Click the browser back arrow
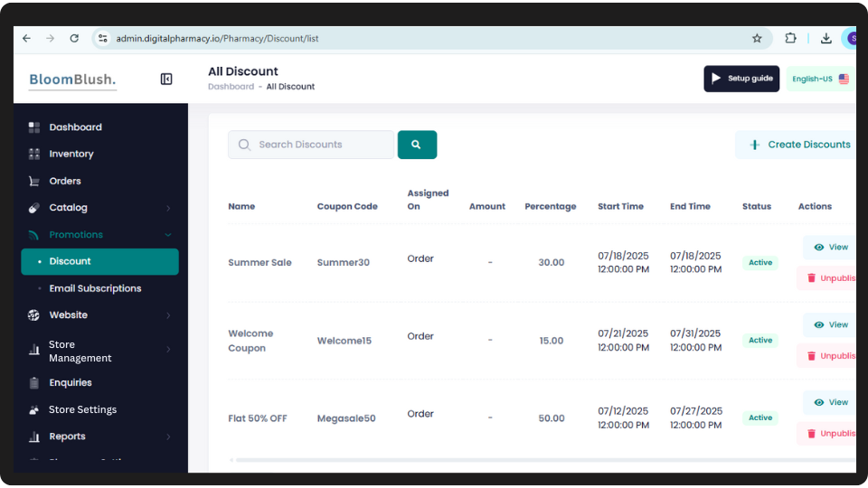The height and width of the screenshot is (488, 868). pyautogui.click(x=26, y=38)
